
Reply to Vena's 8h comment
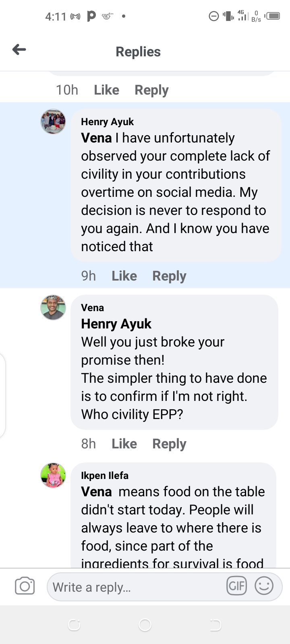pos(169,444)
